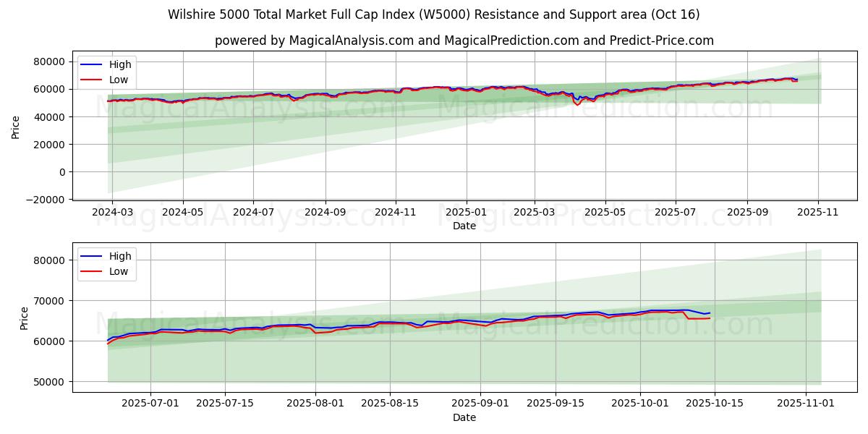Click the 'Price' axis label of top chart
Viewport: 868px width, 434px height.
pyautogui.click(x=16, y=127)
